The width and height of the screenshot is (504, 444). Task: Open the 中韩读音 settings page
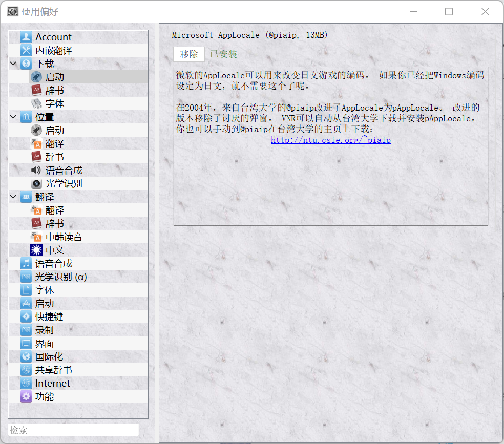point(64,237)
